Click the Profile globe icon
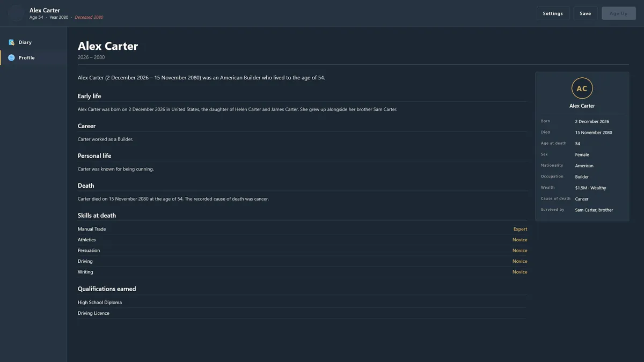 pyautogui.click(x=11, y=57)
